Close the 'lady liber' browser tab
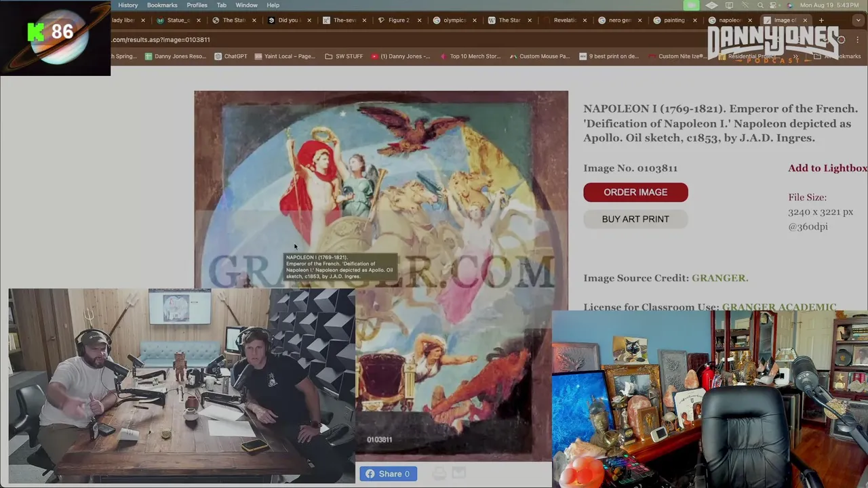 point(143,20)
